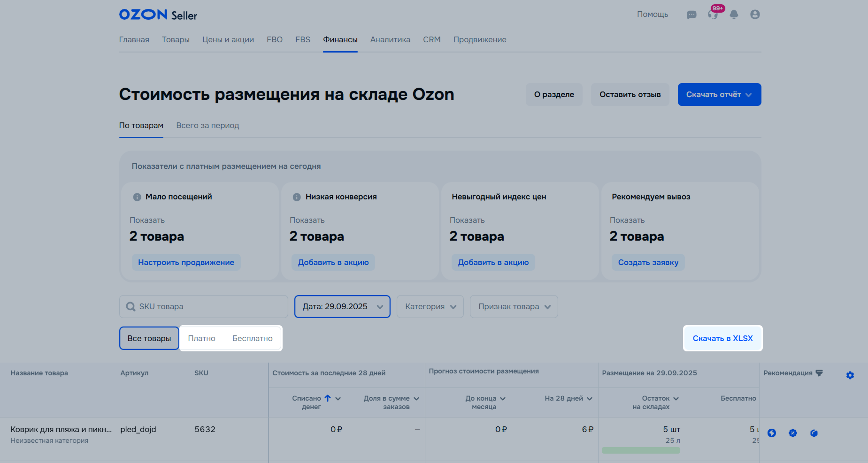The height and width of the screenshot is (463, 868).
Task: Select the Все товары filter
Action: (x=149, y=338)
